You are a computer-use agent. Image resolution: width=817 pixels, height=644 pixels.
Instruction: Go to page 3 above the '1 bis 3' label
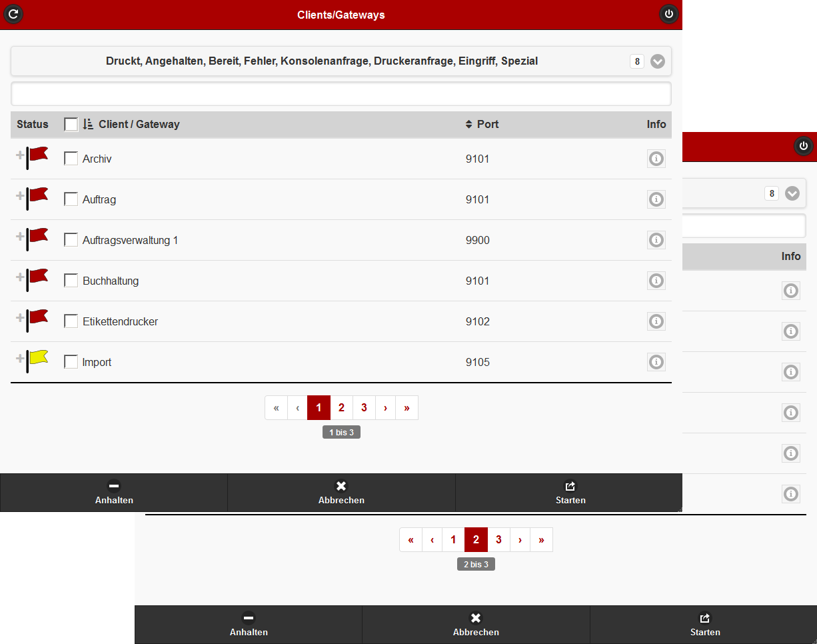pyautogui.click(x=364, y=408)
